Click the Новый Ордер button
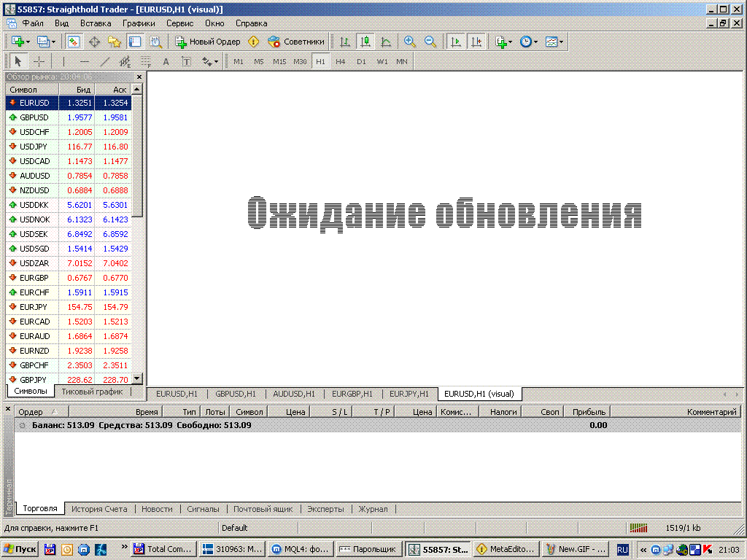Viewport: 747px width, 560px height. coord(208,42)
